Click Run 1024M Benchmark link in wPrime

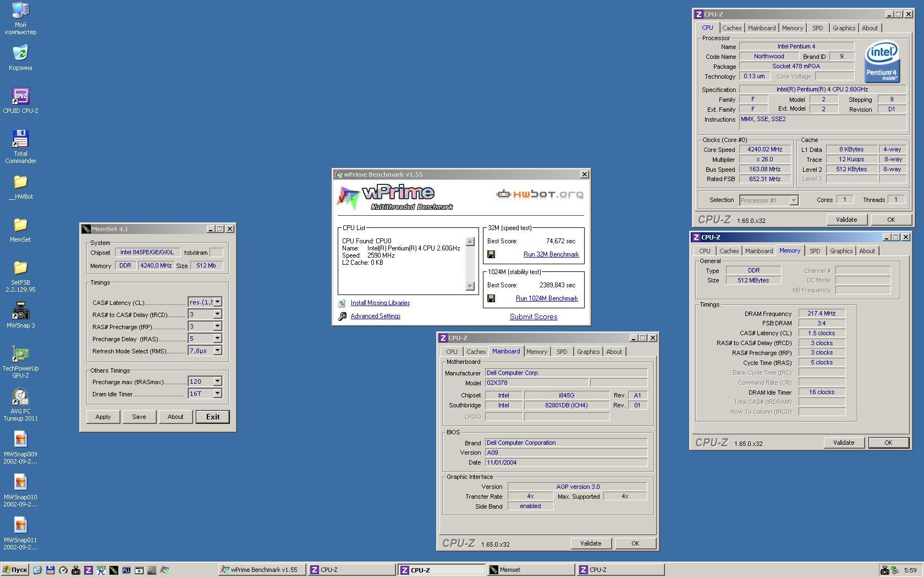coord(547,298)
